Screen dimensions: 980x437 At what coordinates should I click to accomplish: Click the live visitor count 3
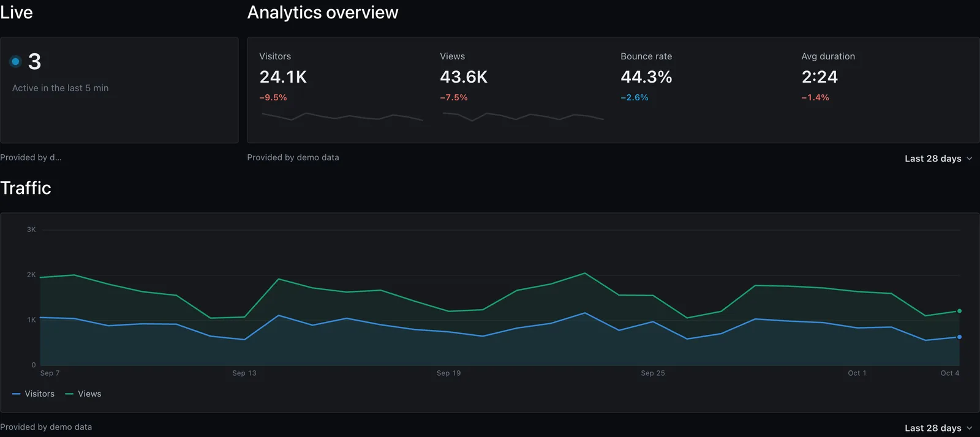point(35,61)
